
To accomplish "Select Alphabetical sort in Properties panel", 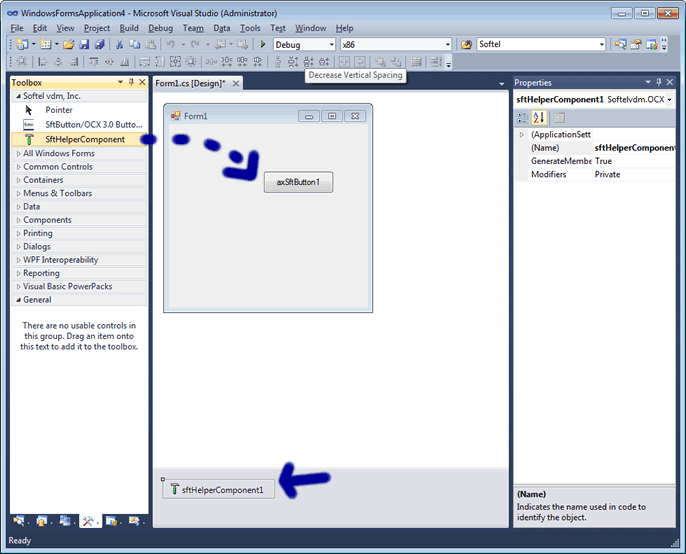I will click(539, 118).
